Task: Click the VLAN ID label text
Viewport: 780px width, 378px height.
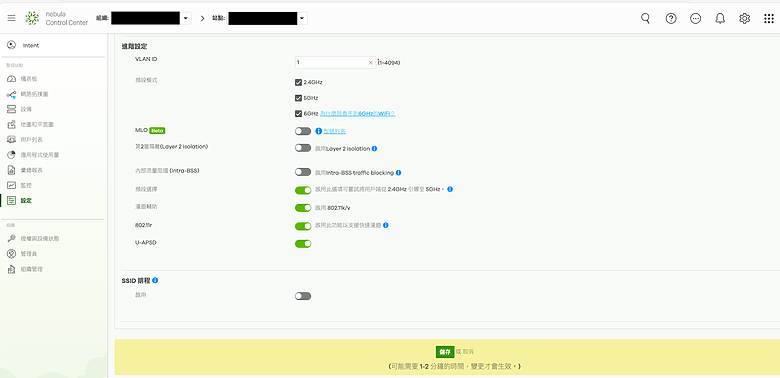Action: (x=146, y=59)
